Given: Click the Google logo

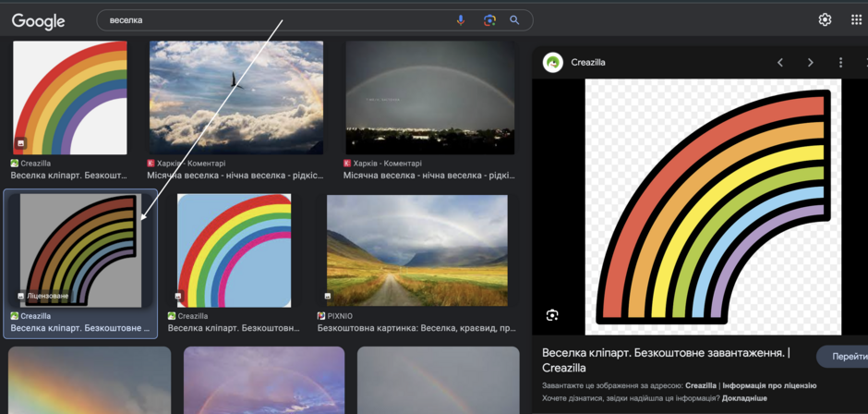Looking at the screenshot, I should point(38,21).
